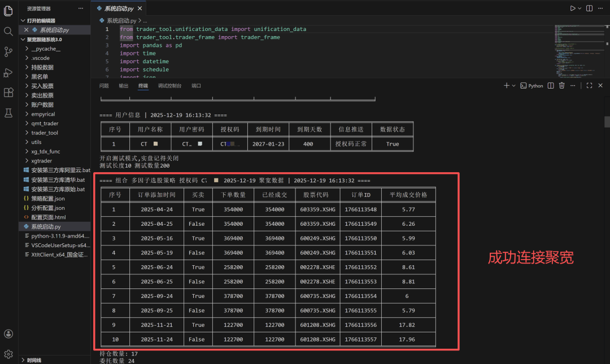Switch to the 调试控制台 panel tab

coord(169,86)
